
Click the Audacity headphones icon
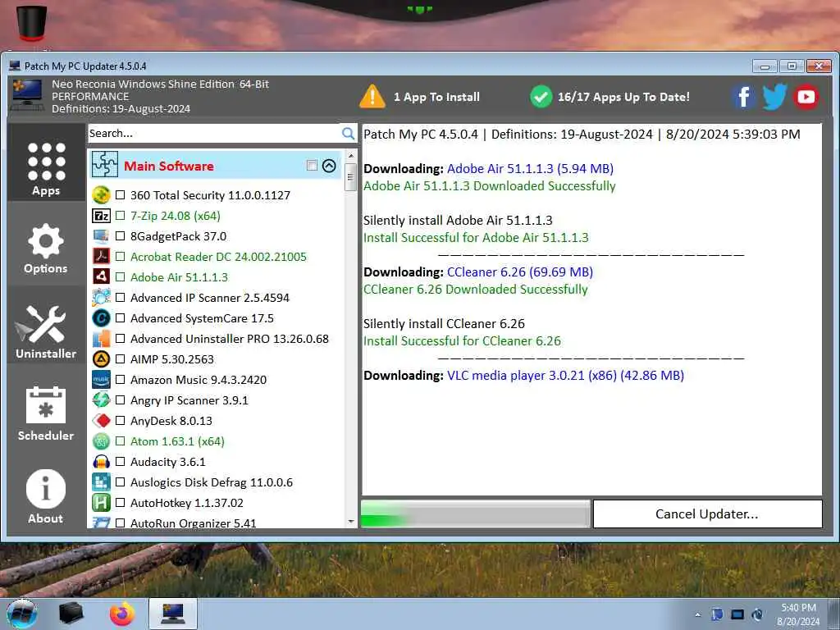coord(101,462)
